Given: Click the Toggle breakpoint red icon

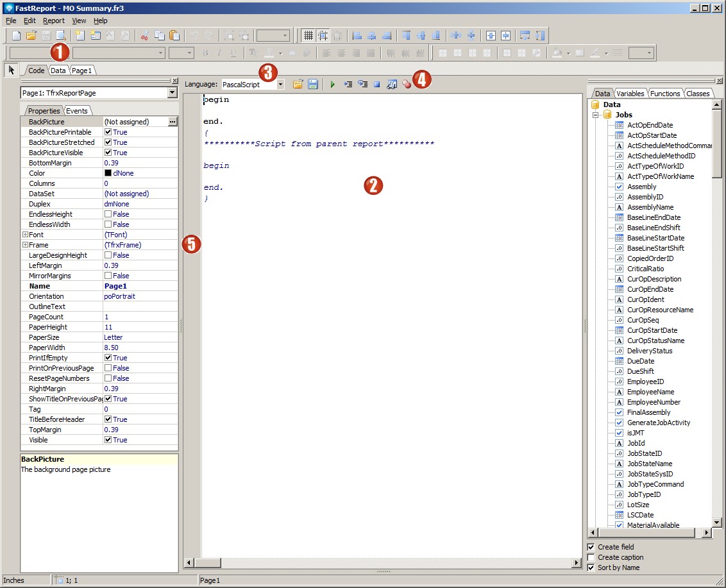Looking at the screenshot, I should click(407, 85).
